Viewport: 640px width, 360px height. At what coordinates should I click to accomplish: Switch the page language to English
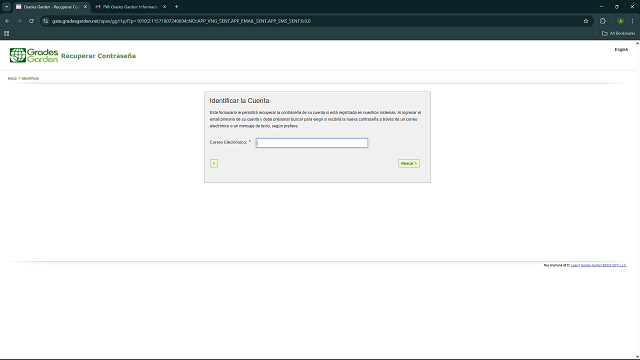point(621,49)
